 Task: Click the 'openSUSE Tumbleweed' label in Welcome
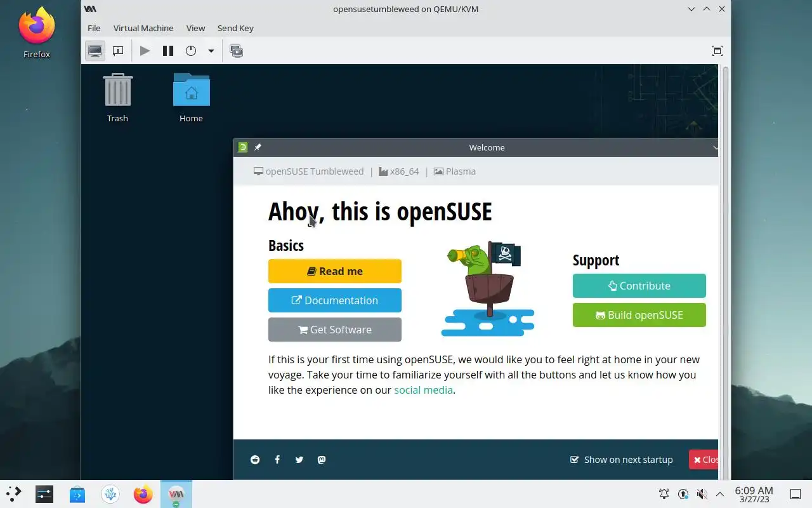(x=315, y=171)
